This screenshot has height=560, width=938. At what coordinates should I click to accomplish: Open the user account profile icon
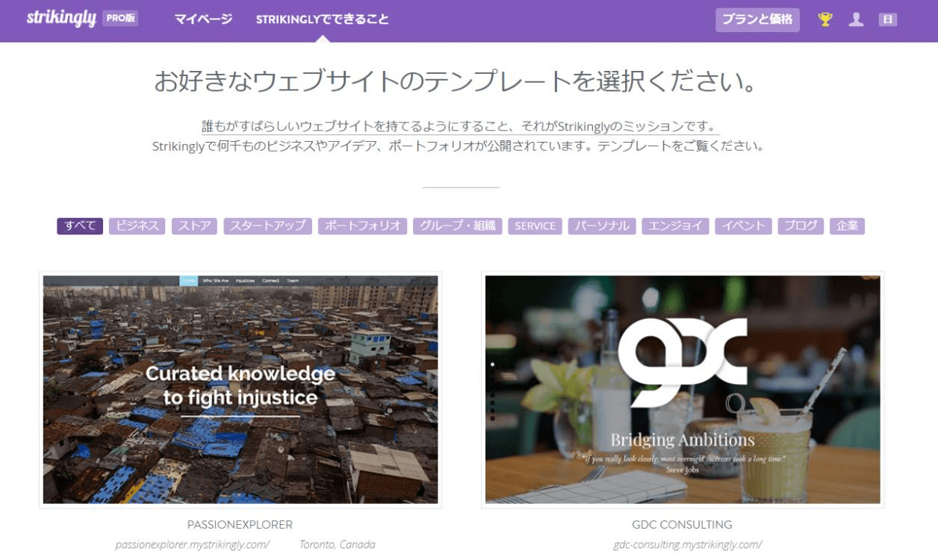(856, 19)
